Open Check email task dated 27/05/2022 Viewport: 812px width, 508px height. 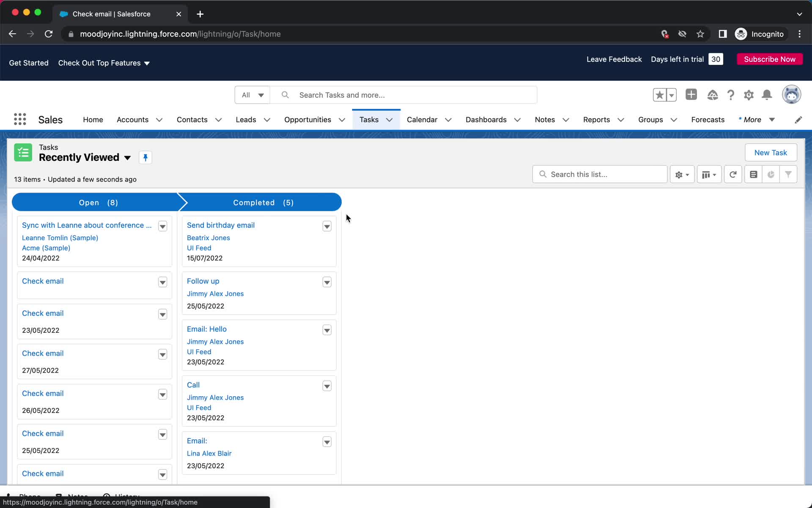click(x=43, y=353)
